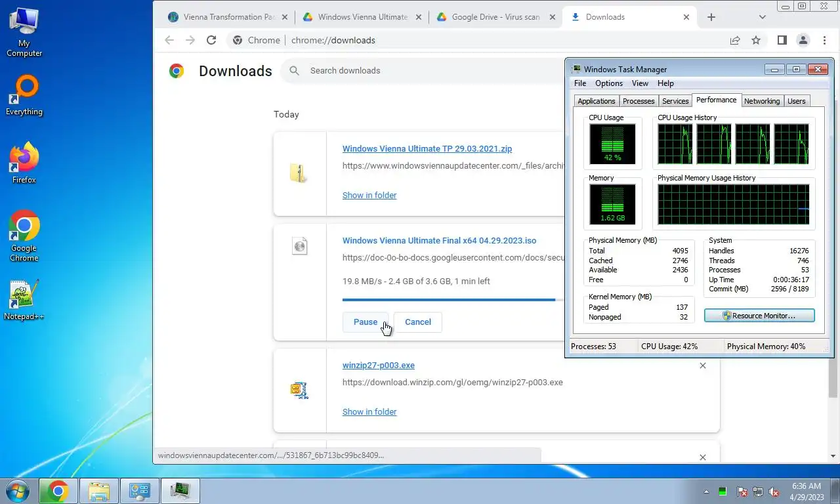Click the zip file icon for Vienna TP

299,173
